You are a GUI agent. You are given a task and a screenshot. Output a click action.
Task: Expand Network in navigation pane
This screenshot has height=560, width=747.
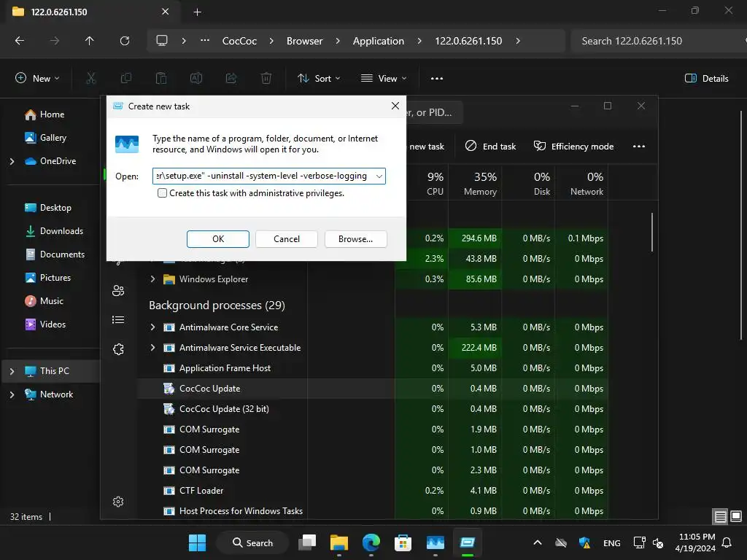(x=12, y=394)
